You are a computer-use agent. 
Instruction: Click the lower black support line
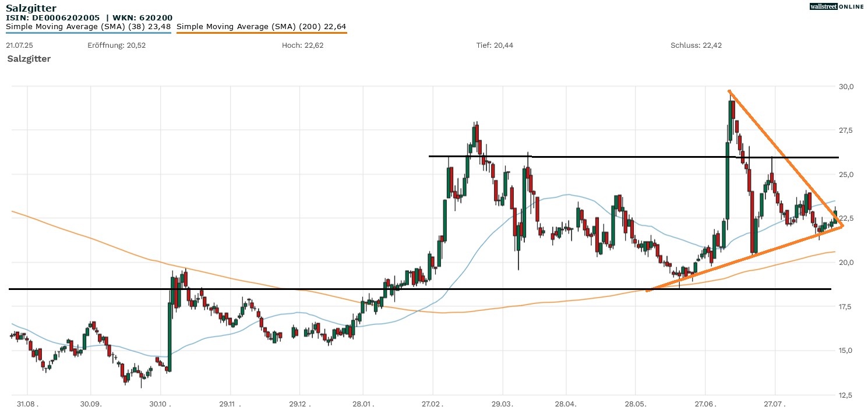coord(350,289)
